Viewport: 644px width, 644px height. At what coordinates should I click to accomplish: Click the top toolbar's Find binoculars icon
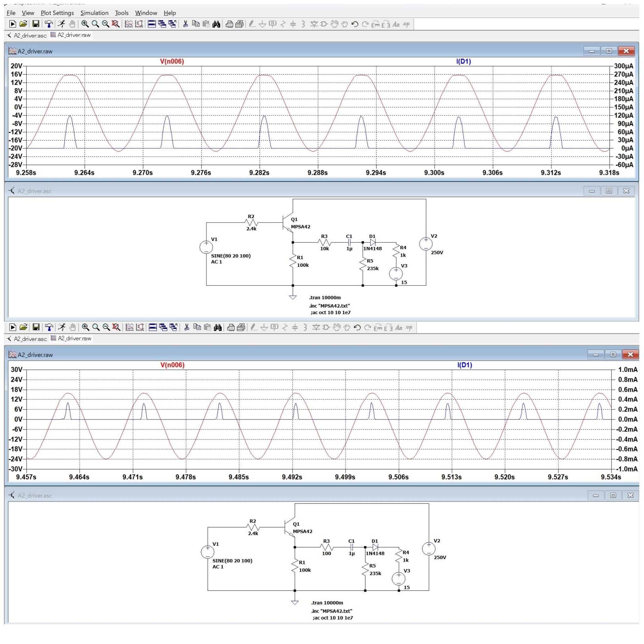[216, 24]
